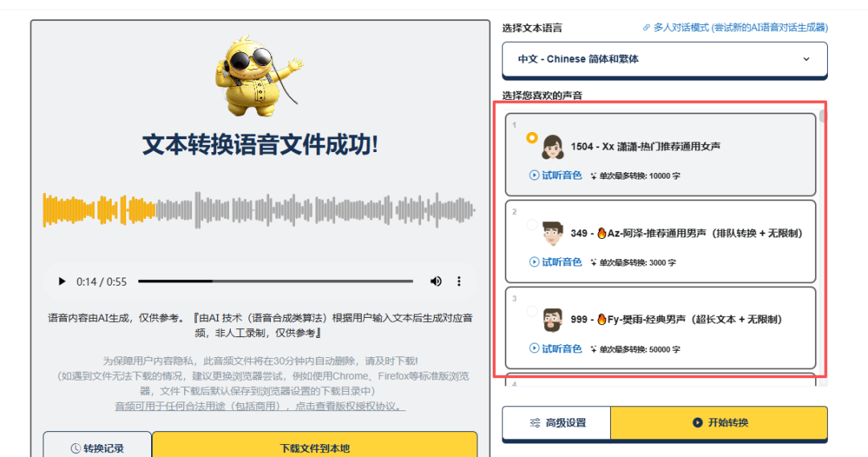Click the 文本转换语音文件成功! heading
Screen dimensions: 868x457
260,145
